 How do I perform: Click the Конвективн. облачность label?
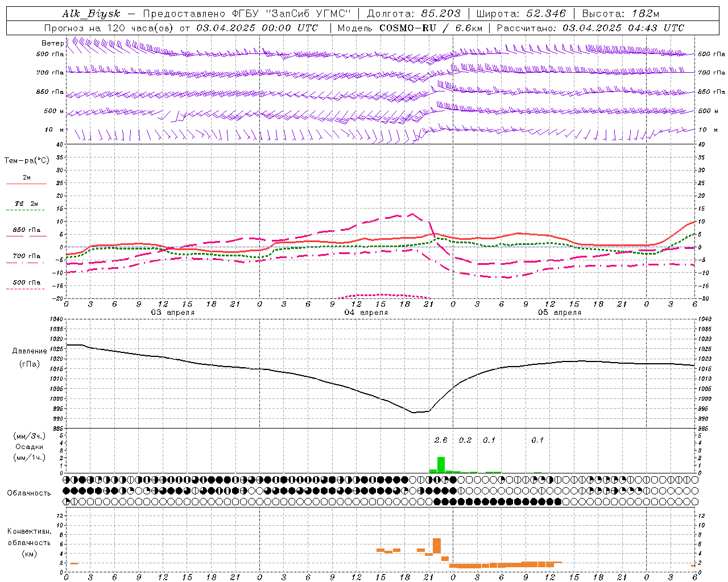click(29, 537)
